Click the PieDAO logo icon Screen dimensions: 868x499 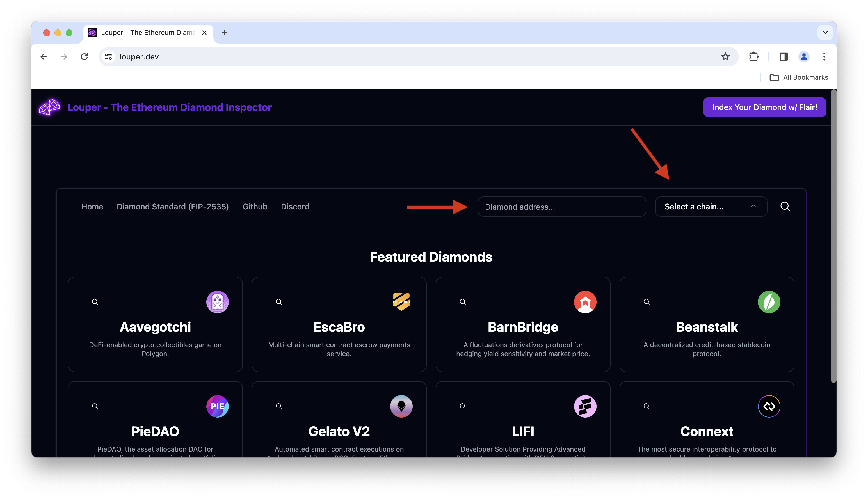(217, 406)
